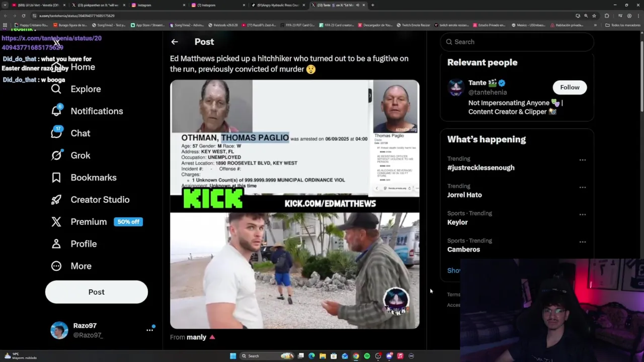Screen dimensions: 644x362
Task: Open options for Jorrel Hato trend
Action: click(582, 187)
